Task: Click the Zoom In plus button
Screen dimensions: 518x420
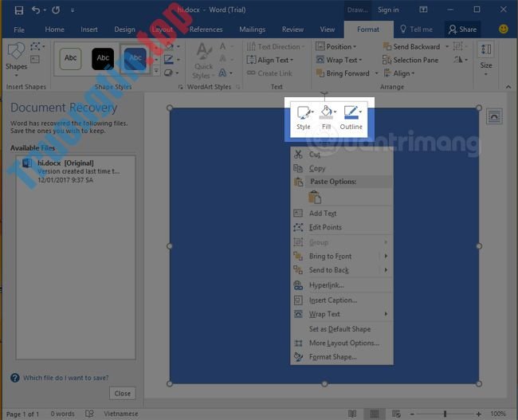Action: (x=478, y=414)
